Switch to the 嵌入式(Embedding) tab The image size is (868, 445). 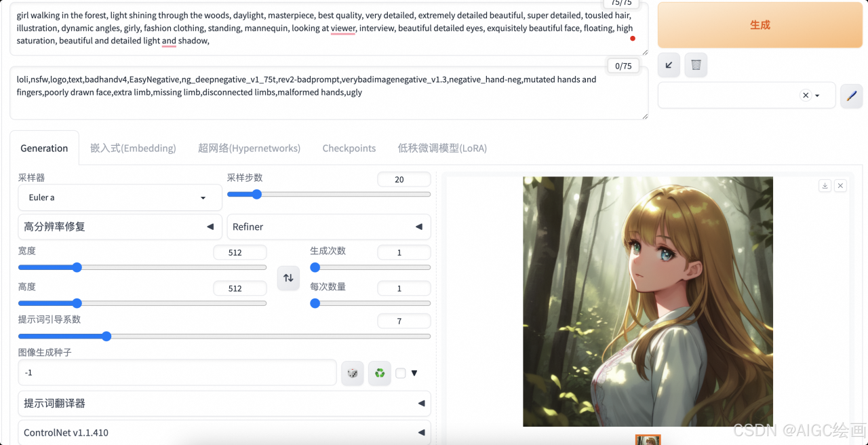[133, 148]
